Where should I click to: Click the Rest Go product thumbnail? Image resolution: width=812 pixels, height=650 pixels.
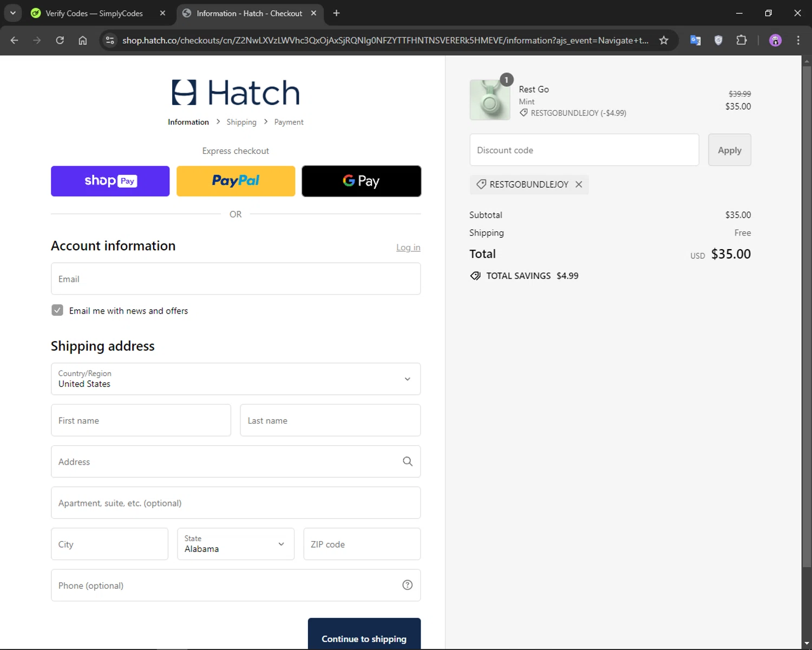(x=490, y=100)
